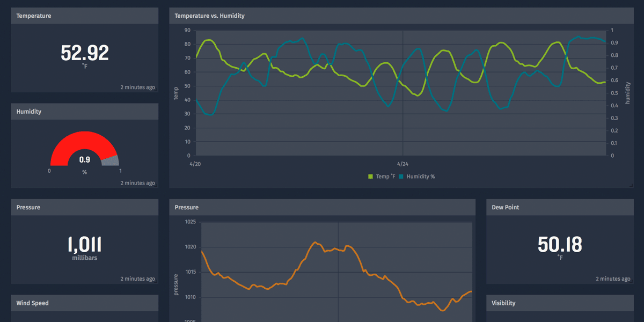Image resolution: width=644 pixels, height=322 pixels.
Task: Click the resize handle of Temperature vs. Humidity widget
Action: coord(631,185)
